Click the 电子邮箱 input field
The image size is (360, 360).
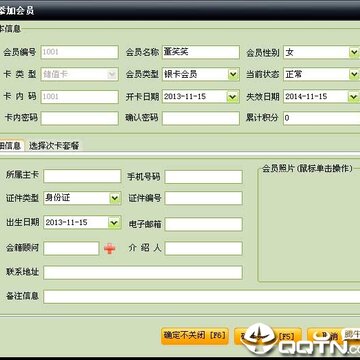click(x=203, y=224)
